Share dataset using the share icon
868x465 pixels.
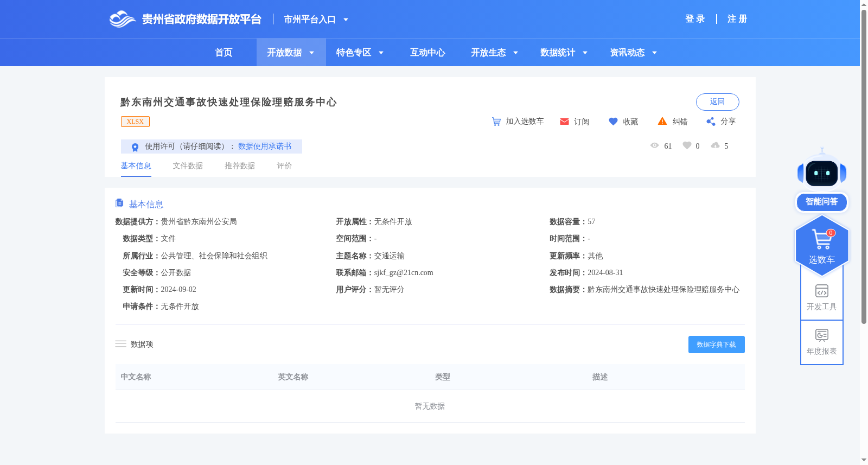click(x=711, y=122)
